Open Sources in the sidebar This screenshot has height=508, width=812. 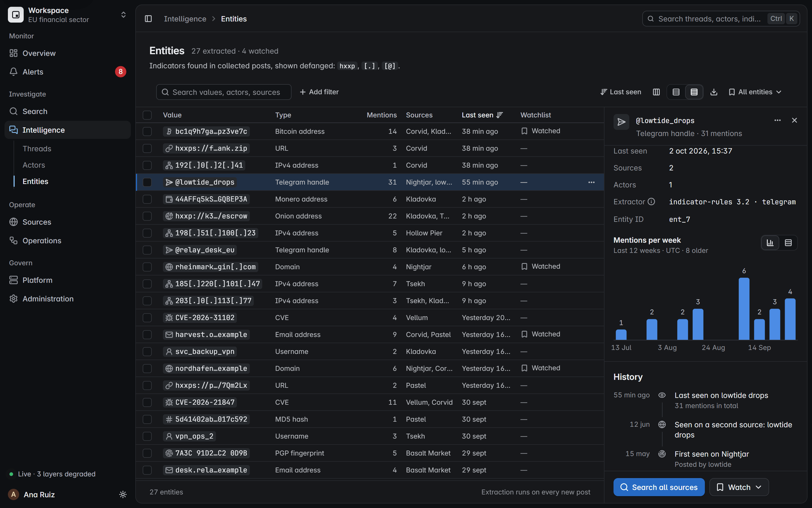(67, 222)
